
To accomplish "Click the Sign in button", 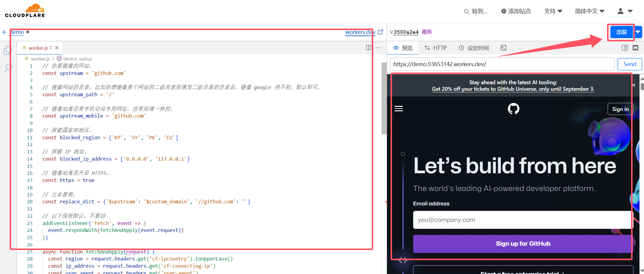I will tap(620, 109).
